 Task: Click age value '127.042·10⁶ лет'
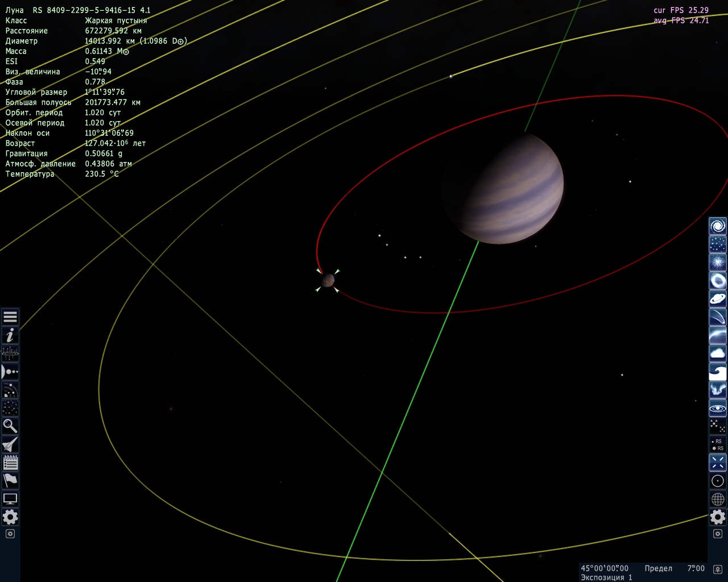coord(115,143)
